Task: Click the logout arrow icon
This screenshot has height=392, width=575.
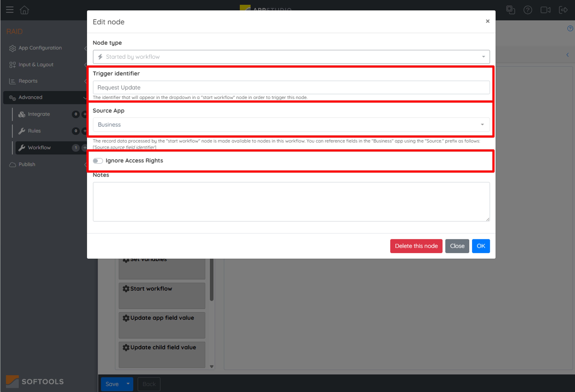Action: (563, 10)
